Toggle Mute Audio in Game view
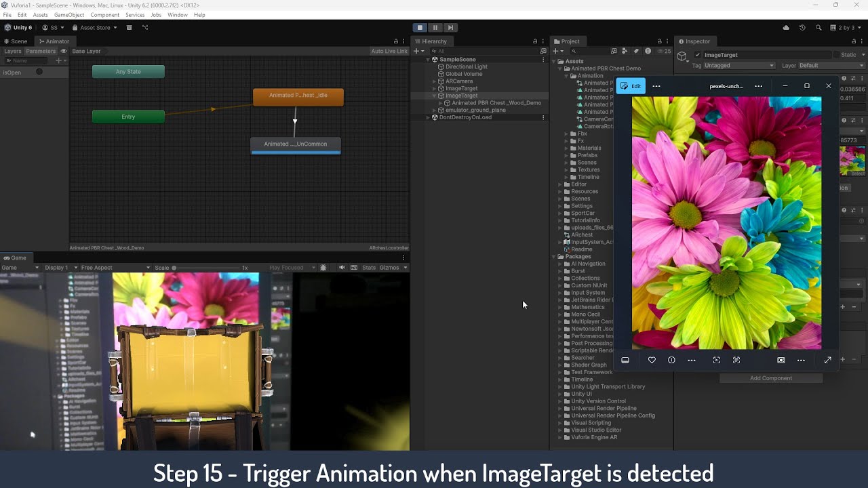868x488 pixels. tap(342, 268)
